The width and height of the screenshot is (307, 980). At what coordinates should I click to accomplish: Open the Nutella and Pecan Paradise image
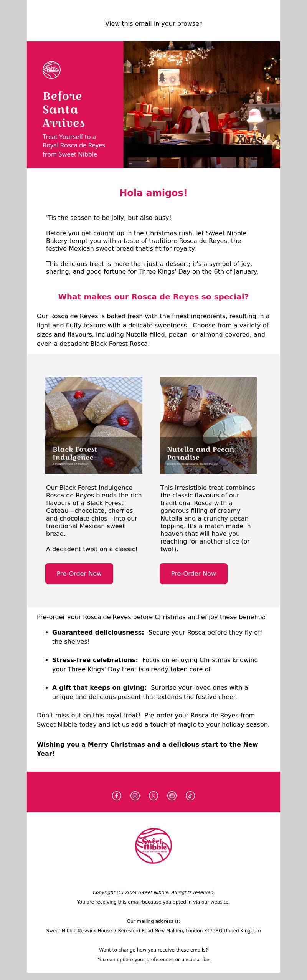208,425
